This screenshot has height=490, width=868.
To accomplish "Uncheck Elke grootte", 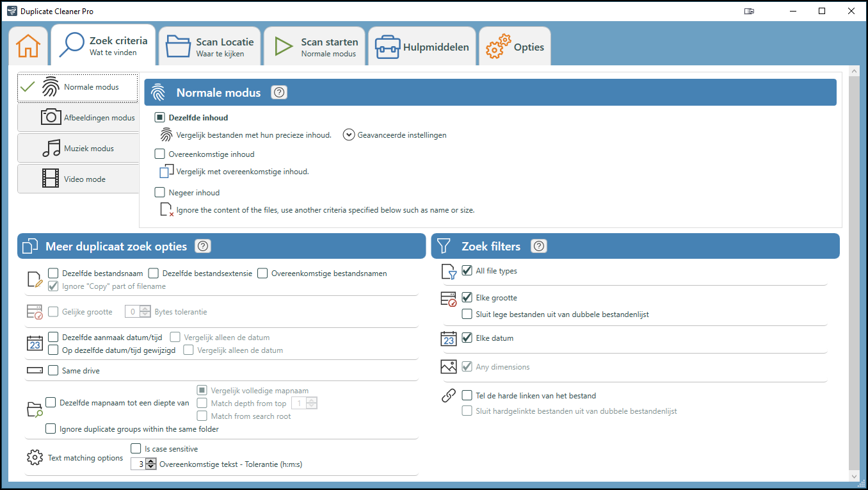I will point(467,298).
